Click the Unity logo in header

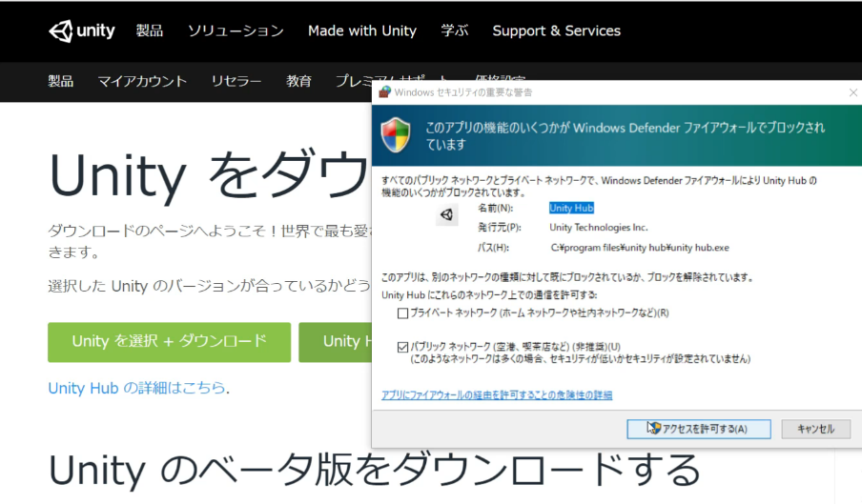(x=82, y=30)
